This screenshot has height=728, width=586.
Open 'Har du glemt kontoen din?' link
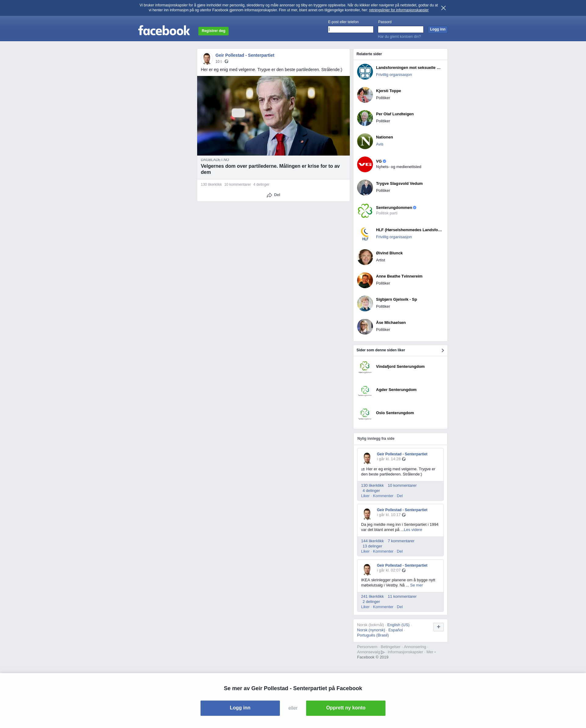[x=399, y=37]
